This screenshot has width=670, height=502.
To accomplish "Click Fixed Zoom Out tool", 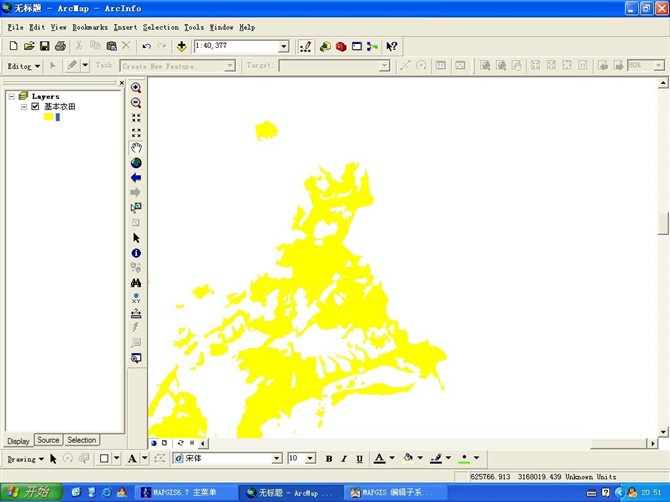I will 136,132.
